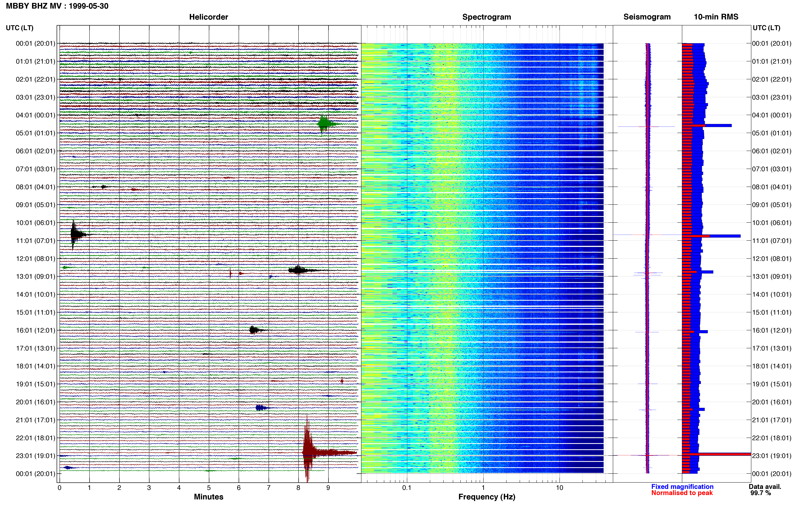Click left time label '04:01 (00:01)'
Image resolution: width=812 pixels, height=508 pixels.
pos(36,115)
